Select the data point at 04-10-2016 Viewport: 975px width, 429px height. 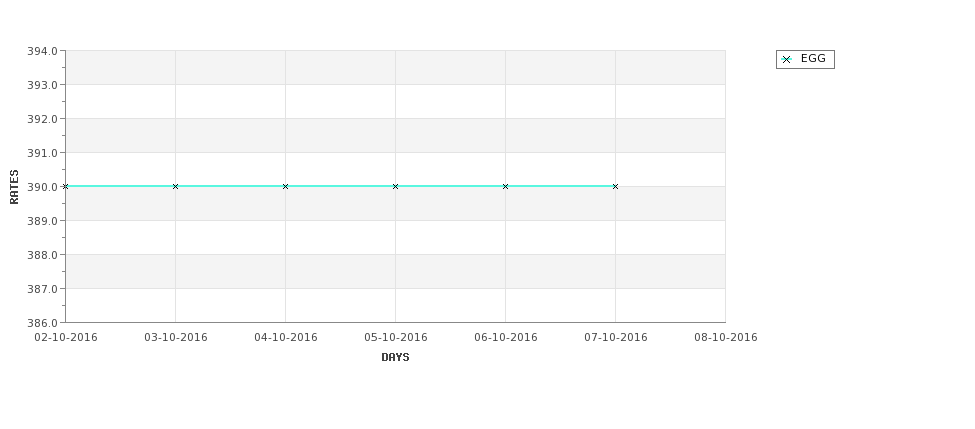point(285,187)
